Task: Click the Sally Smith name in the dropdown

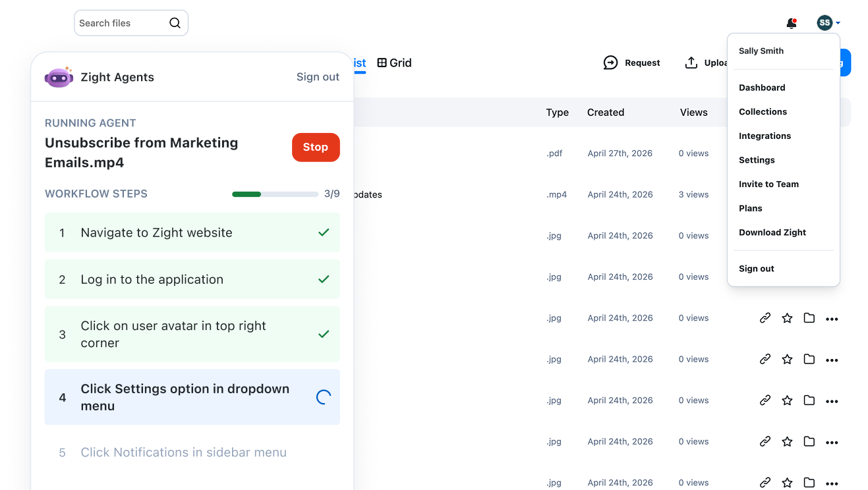Action: pyautogui.click(x=761, y=51)
